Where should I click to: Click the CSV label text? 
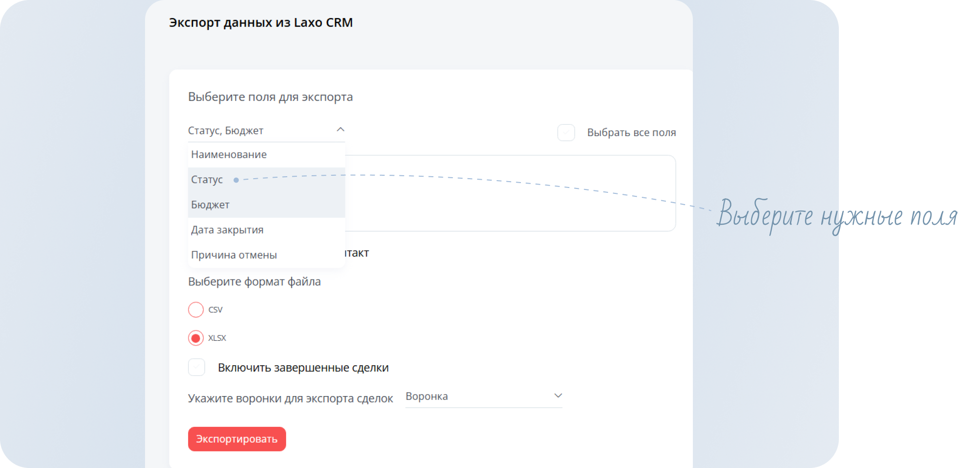click(216, 310)
